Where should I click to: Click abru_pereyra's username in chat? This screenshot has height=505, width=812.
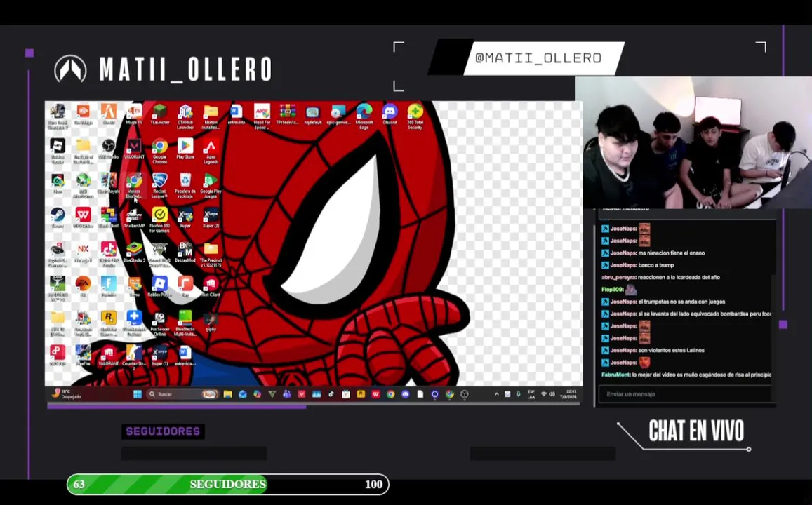point(618,277)
